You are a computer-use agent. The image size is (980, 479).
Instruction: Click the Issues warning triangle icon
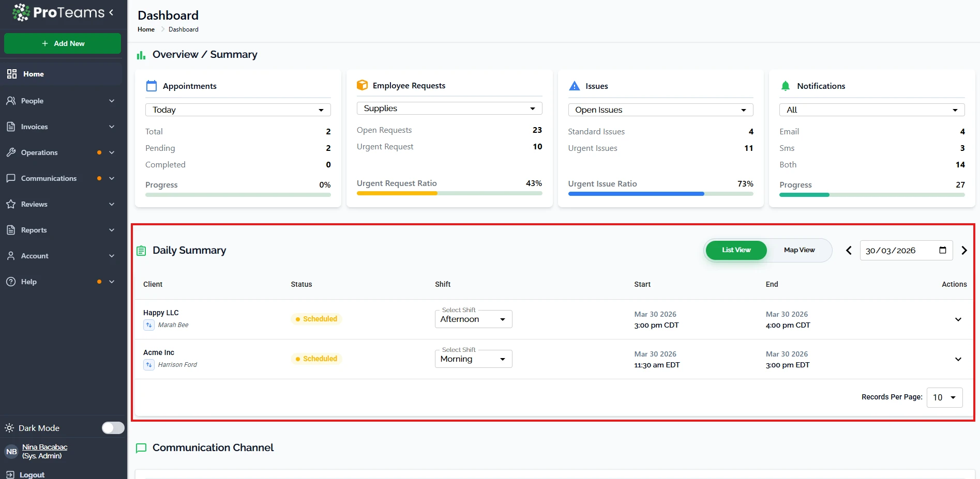[574, 86]
